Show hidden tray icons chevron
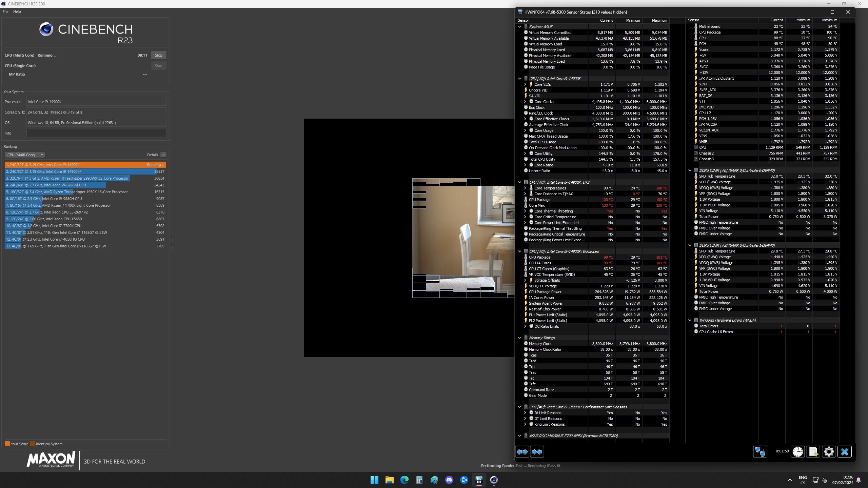The height and width of the screenshot is (488, 868). click(x=790, y=480)
